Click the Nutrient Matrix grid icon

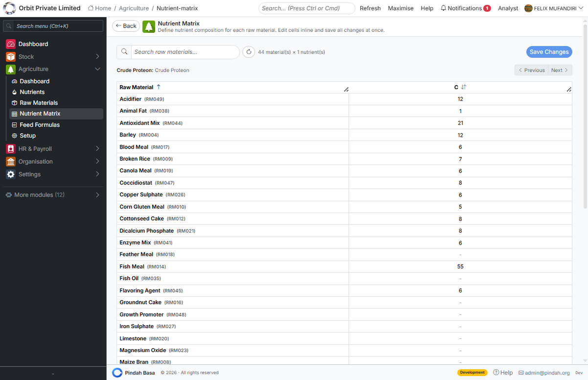click(15, 114)
